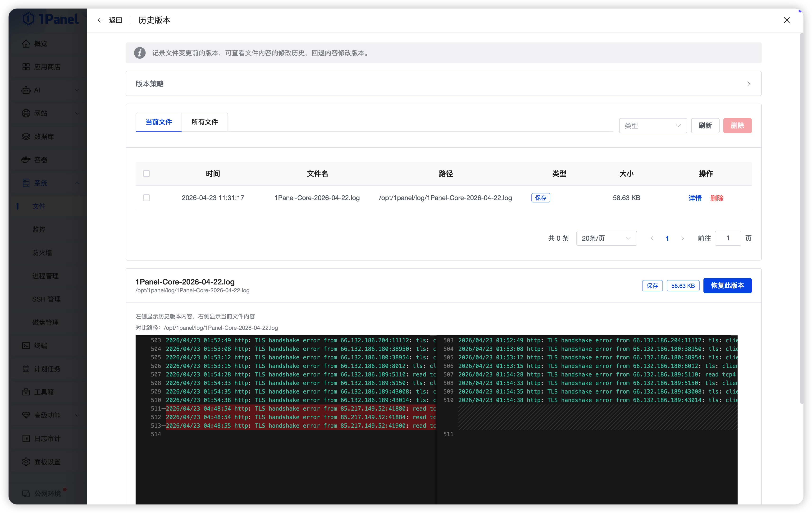
Task: Click the 概览 home icon in the sidebar
Action: click(x=26, y=44)
